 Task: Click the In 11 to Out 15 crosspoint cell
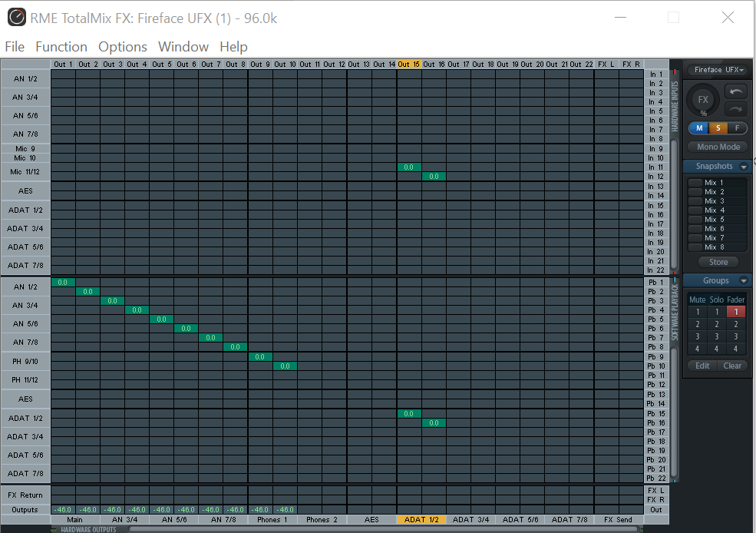click(409, 167)
